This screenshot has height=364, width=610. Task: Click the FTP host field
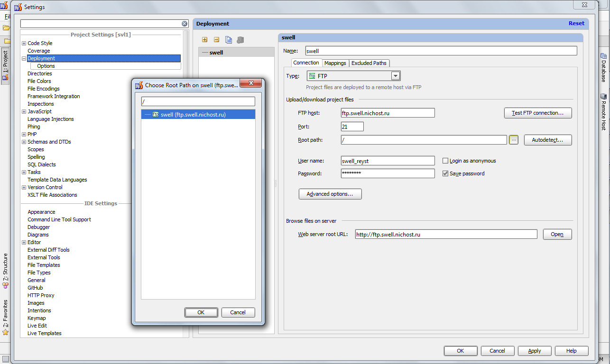pos(388,113)
